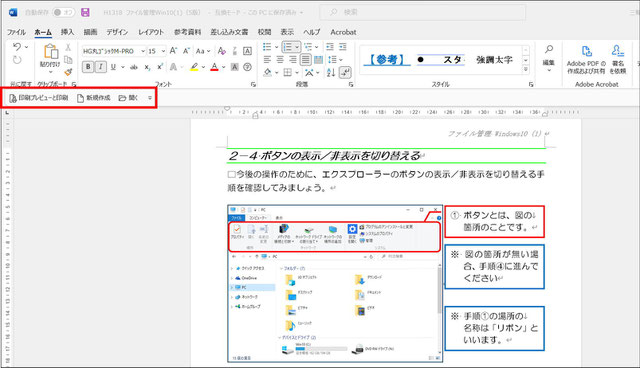
Task: Click Print Preview and Print (印刷プレビューと印刷)
Action: 38,98
